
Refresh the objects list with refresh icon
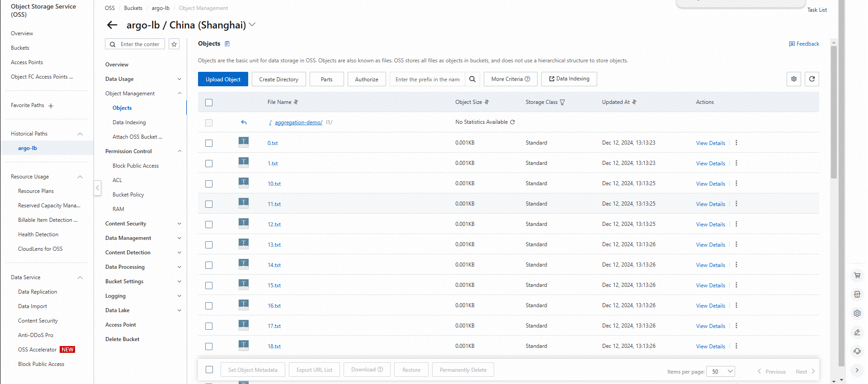(812, 79)
